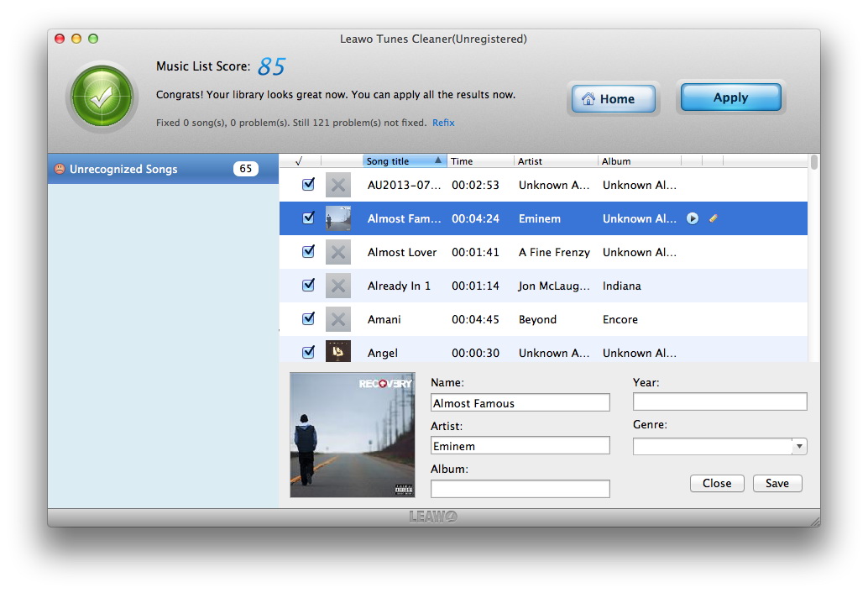
Task: Uncheck the Almost Lover song checkbox
Action: coord(308,251)
